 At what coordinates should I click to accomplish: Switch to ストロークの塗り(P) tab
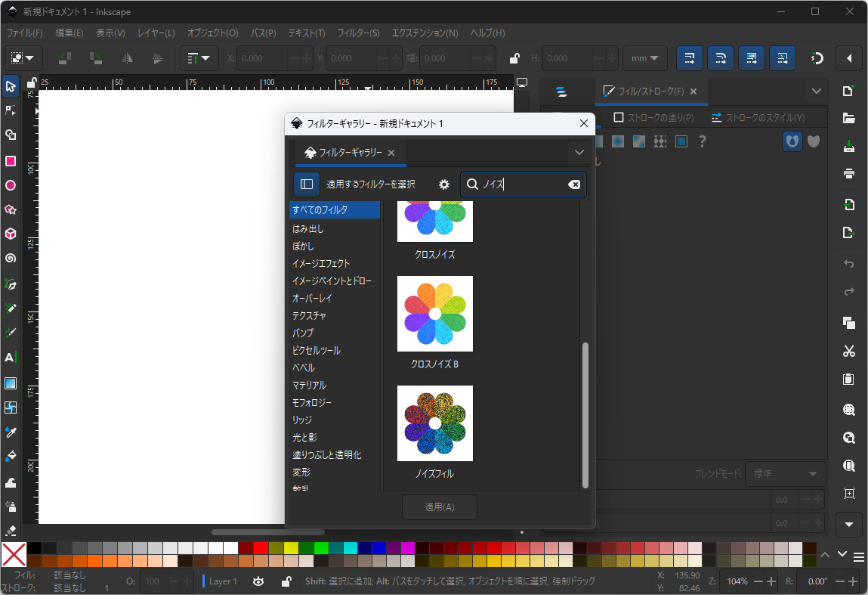pyautogui.click(x=653, y=117)
